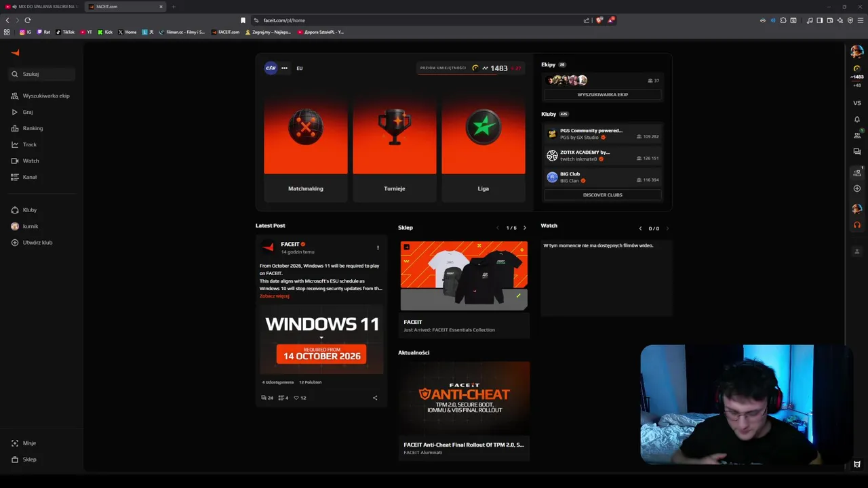
Task: Open the VS challenge icon
Action: pos(857,103)
